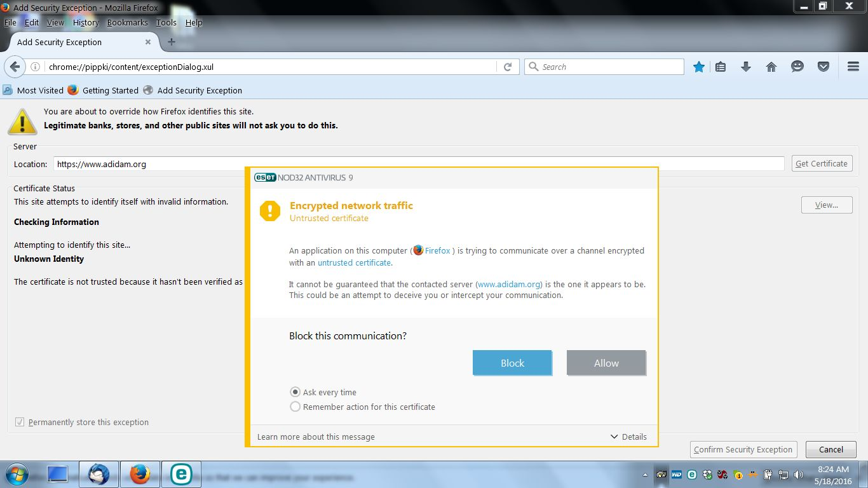Click the View... certificate button
The width and height of the screenshot is (868, 488).
(827, 205)
